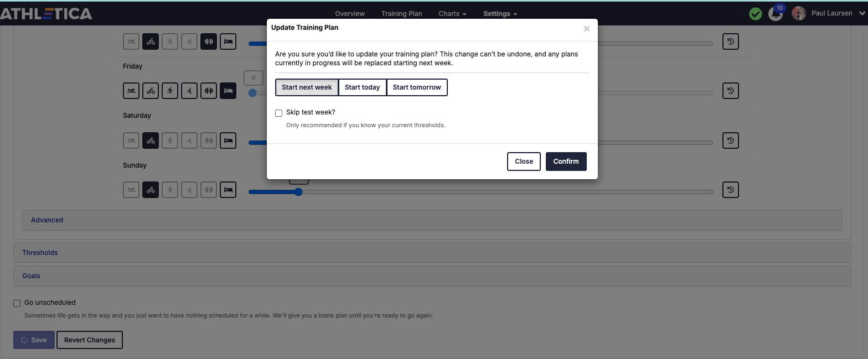Click the Sunday duration slider handle

[298, 192]
